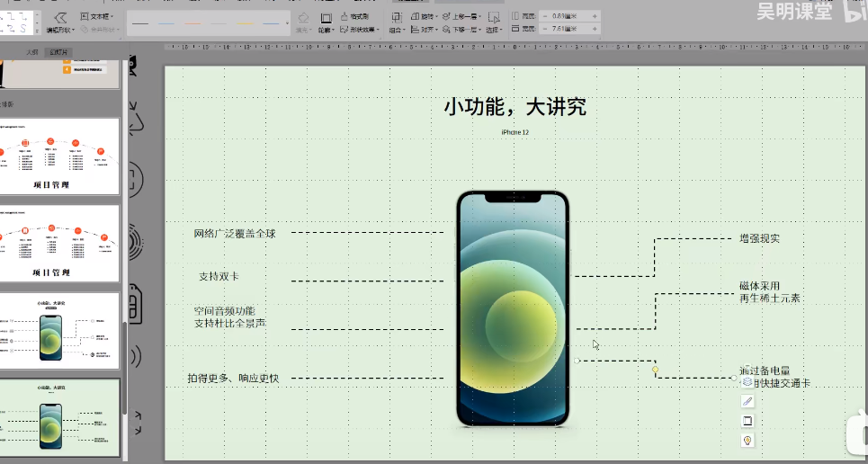Open 形状效果 shape effects
The width and height of the screenshot is (868, 464).
tap(360, 30)
